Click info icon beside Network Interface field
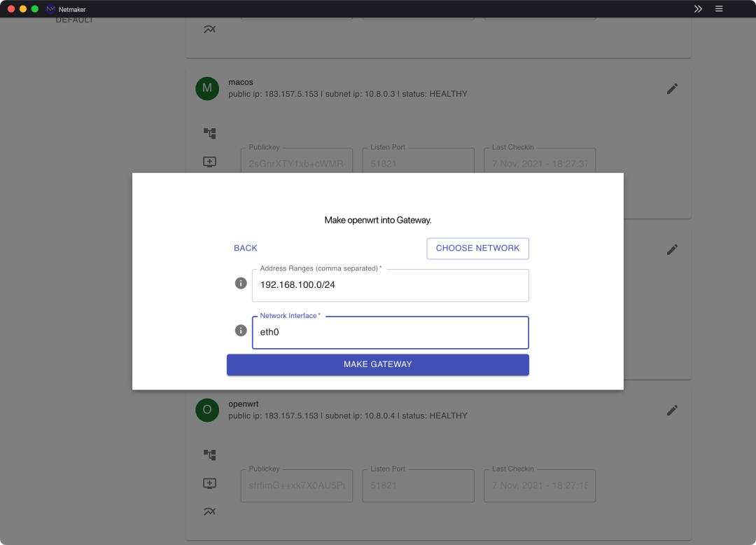The height and width of the screenshot is (545, 756). 240,330
